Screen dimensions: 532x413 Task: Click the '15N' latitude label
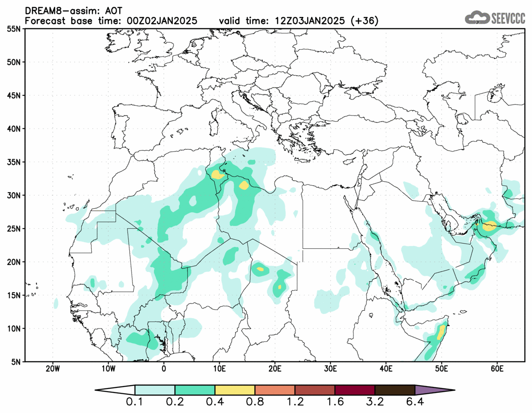14,295
